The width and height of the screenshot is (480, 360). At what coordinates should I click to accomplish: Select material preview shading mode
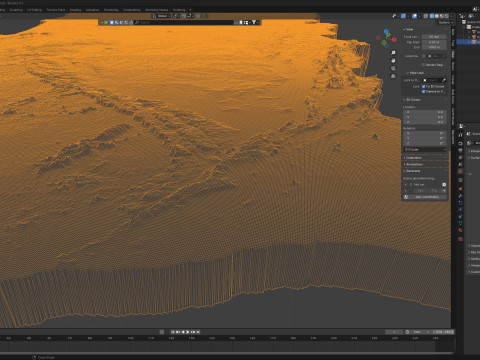coord(442,16)
